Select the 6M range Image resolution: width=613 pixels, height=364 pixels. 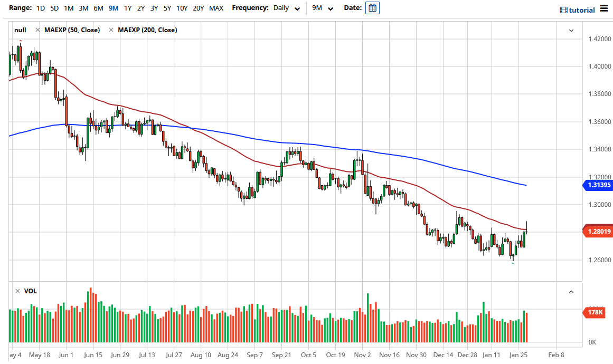coord(98,8)
